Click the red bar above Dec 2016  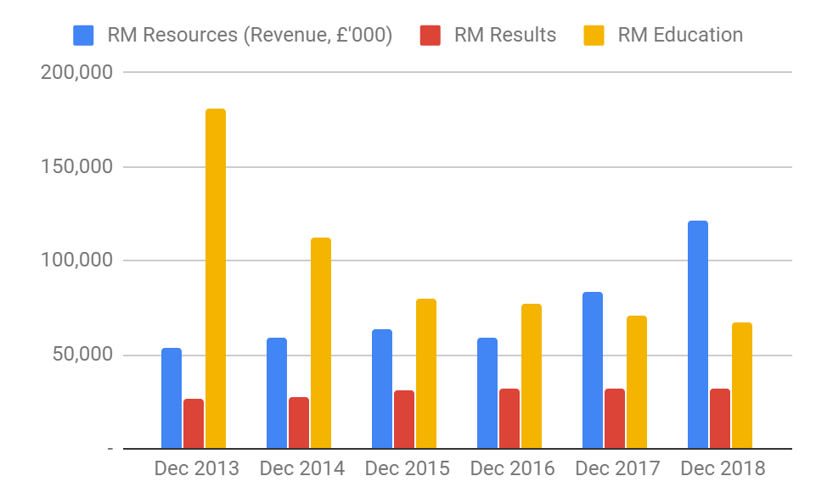[509, 418]
